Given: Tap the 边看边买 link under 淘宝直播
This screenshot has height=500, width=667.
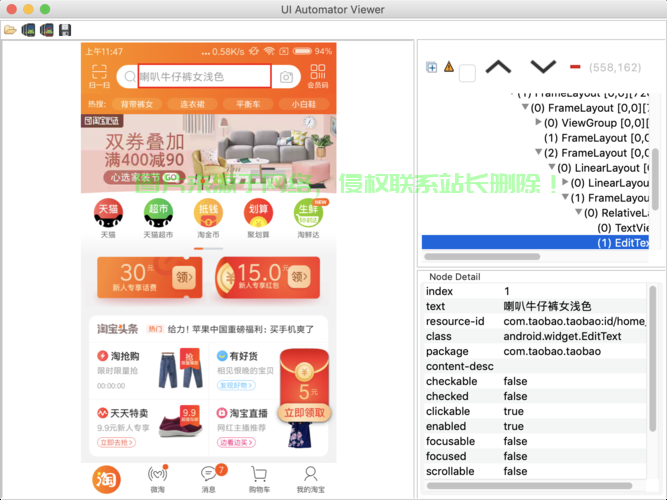Looking at the screenshot, I should point(237,442).
